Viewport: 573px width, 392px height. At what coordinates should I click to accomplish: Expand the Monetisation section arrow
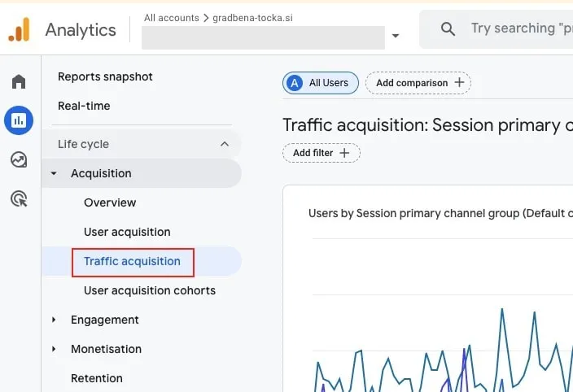[54, 349]
